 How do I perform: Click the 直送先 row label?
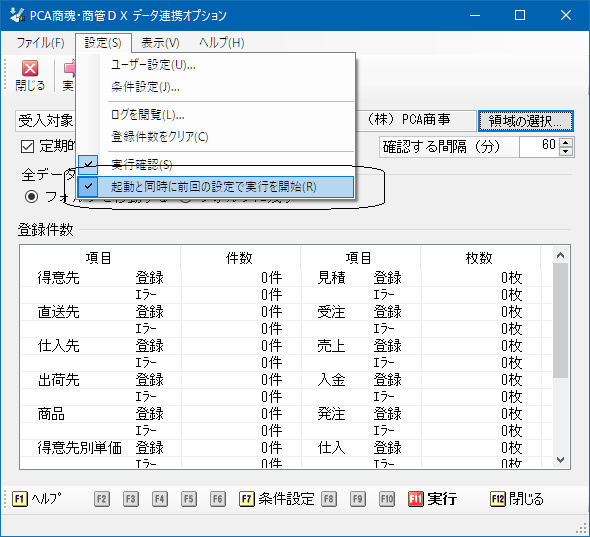tap(58, 312)
